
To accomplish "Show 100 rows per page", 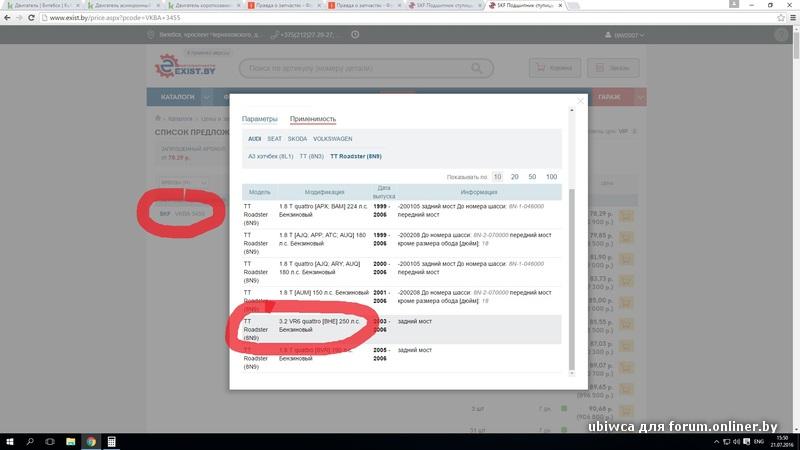I will coord(552,177).
